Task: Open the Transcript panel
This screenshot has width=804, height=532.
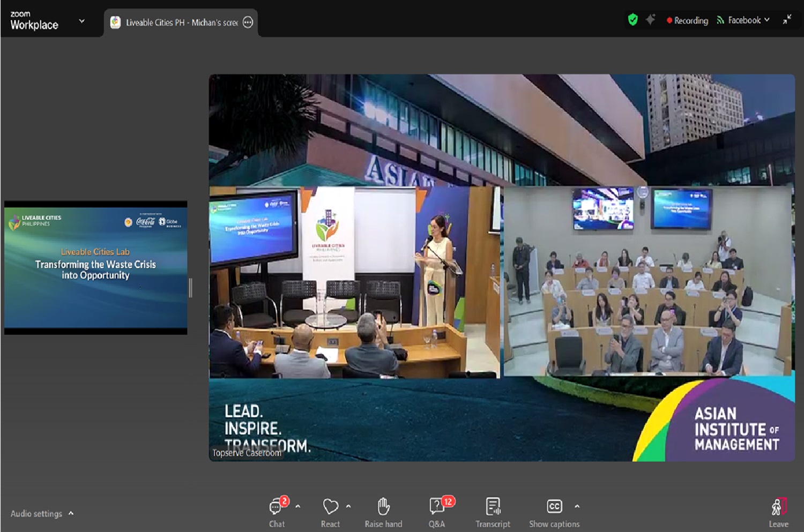Action: point(493,512)
